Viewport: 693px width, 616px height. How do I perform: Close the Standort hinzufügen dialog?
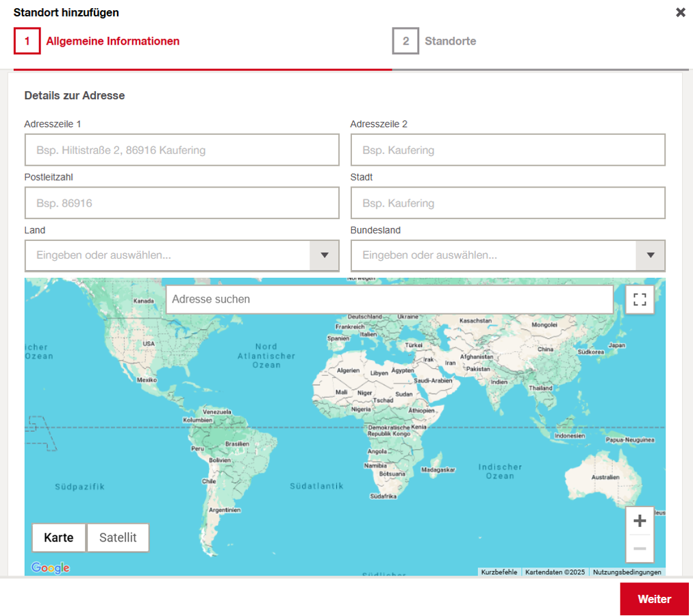[x=680, y=12]
